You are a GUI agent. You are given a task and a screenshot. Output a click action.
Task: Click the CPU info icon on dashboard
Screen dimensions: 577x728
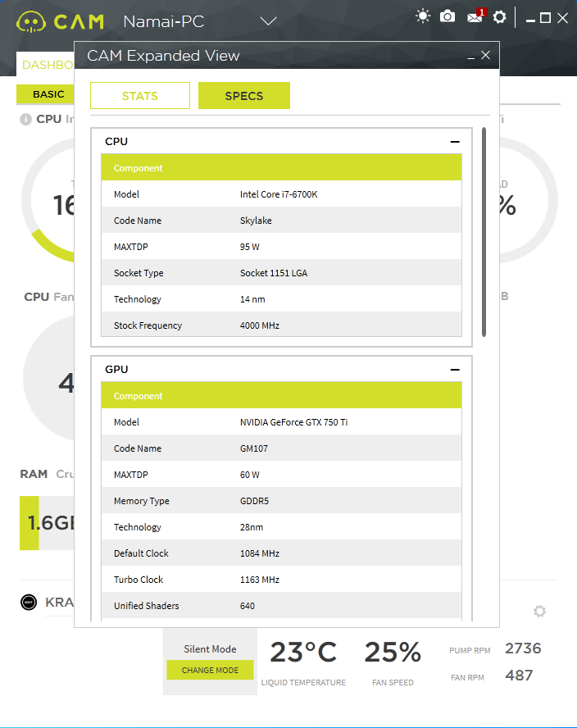click(25, 120)
